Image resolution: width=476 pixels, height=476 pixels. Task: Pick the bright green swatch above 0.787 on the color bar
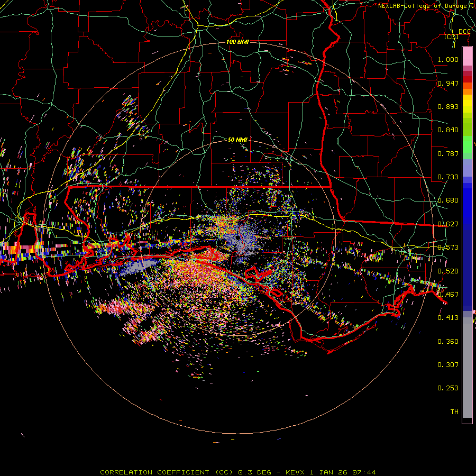(x=467, y=144)
